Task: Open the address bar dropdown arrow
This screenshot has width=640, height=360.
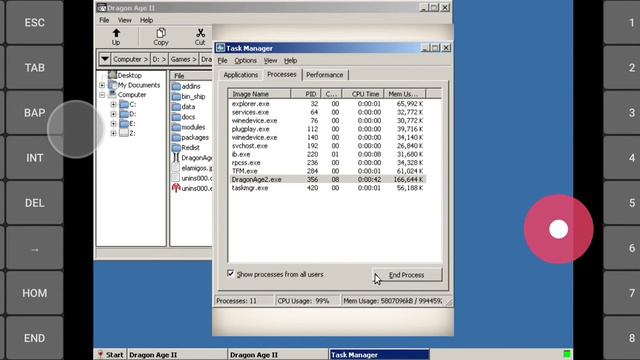Action: point(105,59)
